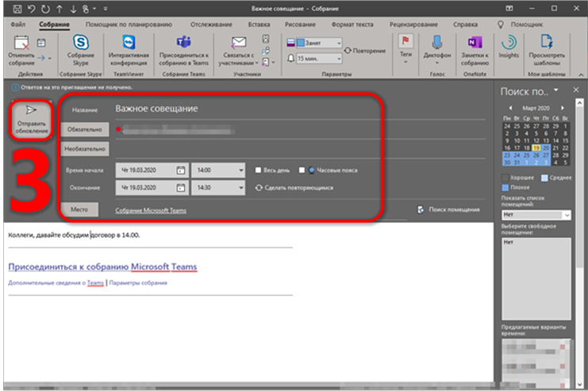This screenshot has width=588, height=391.
Task: Open the start date calendar picker
Action: pos(181,171)
